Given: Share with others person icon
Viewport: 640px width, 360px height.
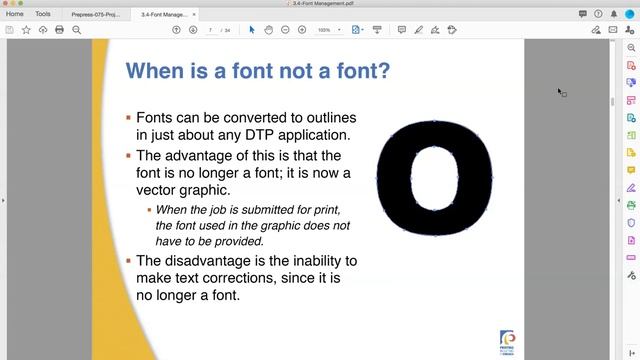Looking at the screenshot, I should tap(629, 30).
